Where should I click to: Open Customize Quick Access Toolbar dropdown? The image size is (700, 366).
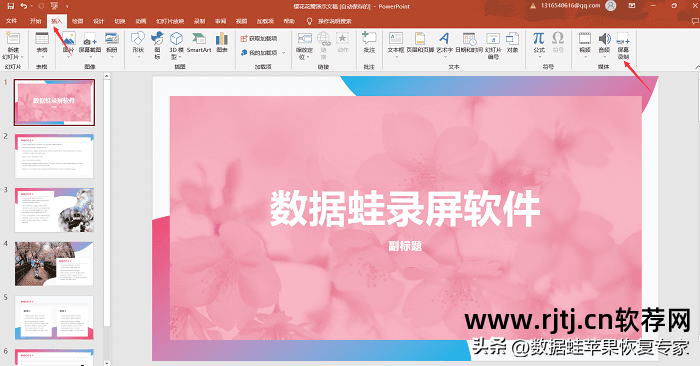tap(67, 6)
